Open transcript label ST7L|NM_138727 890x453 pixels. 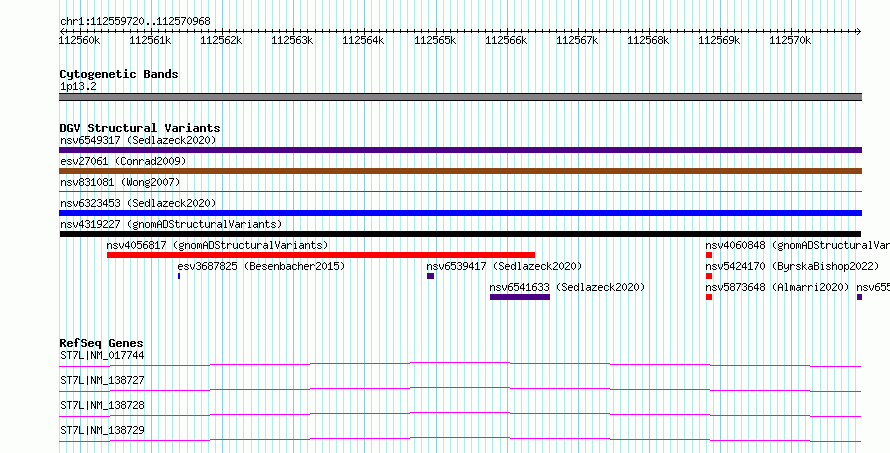tap(102, 381)
